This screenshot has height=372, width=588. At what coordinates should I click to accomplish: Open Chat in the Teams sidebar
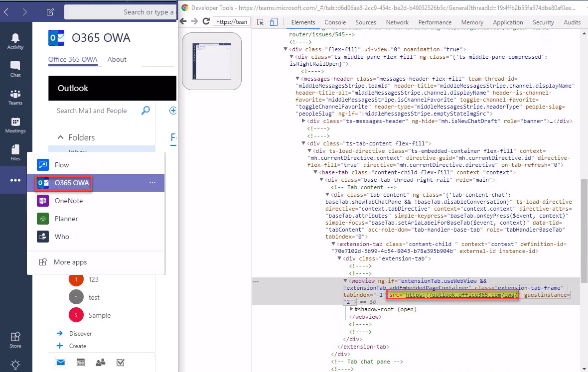(x=15, y=69)
